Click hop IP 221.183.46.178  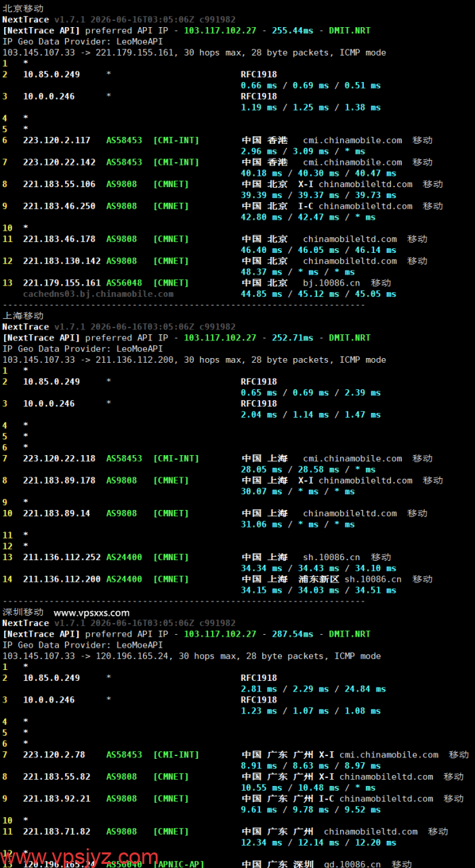60,239
